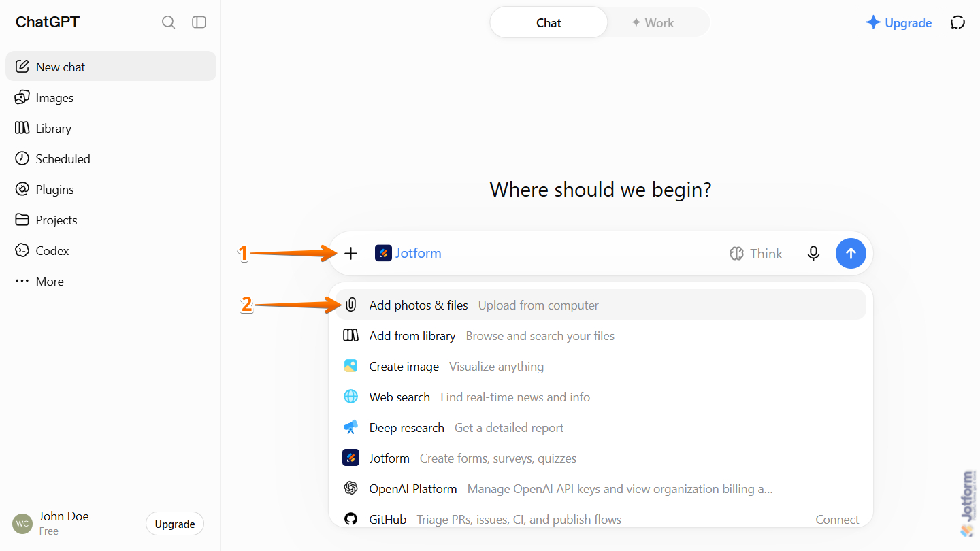Screen dimensions: 980x551
Task: Click the Create image picture icon
Action: [350, 366]
